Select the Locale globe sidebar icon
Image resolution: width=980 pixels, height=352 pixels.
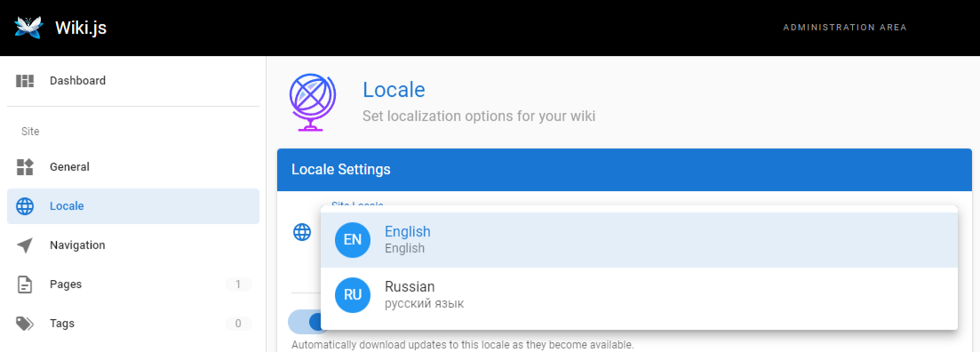click(25, 206)
